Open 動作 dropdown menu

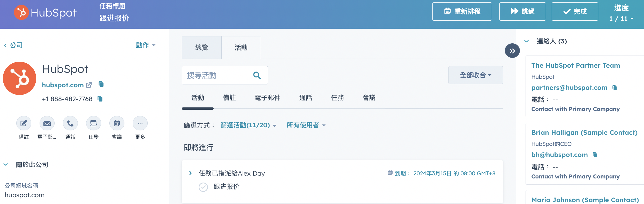pyautogui.click(x=146, y=45)
